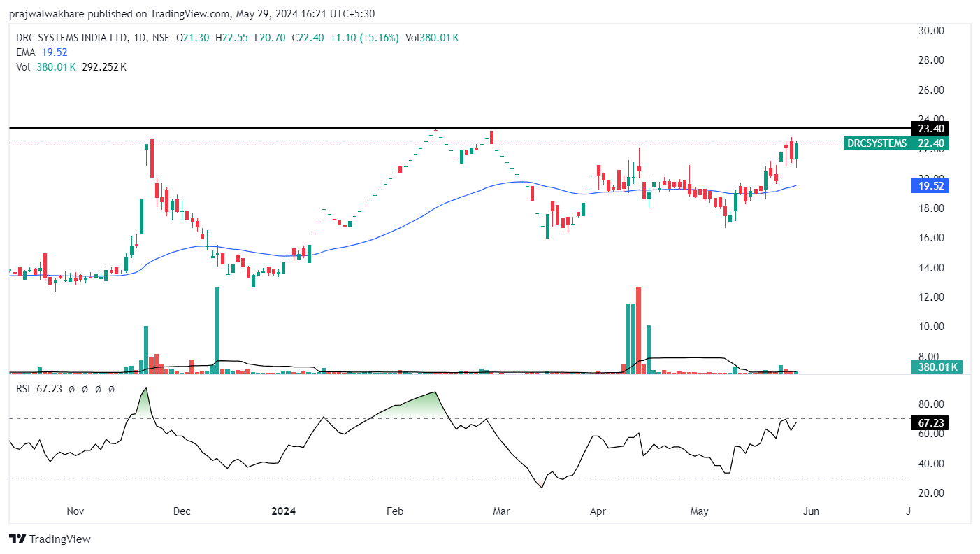Screen dimensions: 980x554
Task: Select the Vol indicator legend label
Action: click(x=23, y=67)
